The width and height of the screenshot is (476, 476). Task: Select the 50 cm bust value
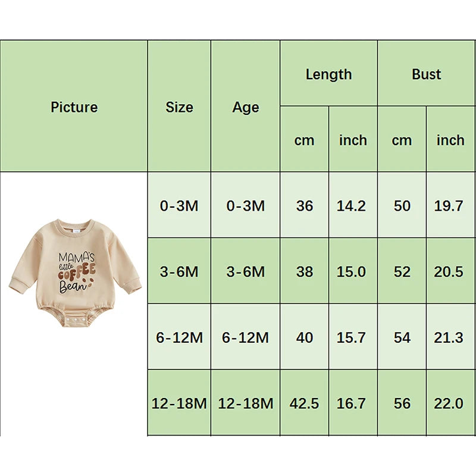pyautogui.click(x=402, y=206)
